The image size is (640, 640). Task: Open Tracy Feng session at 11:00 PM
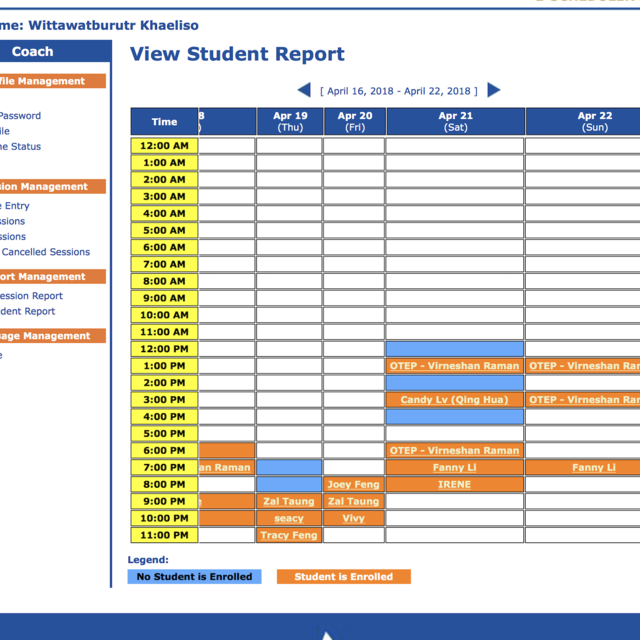click(x=289, y=535)
